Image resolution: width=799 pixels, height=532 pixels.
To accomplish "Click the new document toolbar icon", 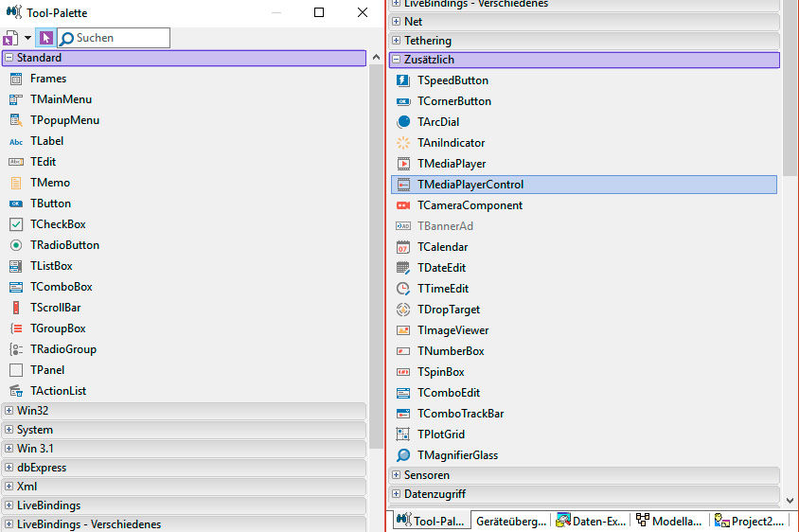I will coord(10,38).
